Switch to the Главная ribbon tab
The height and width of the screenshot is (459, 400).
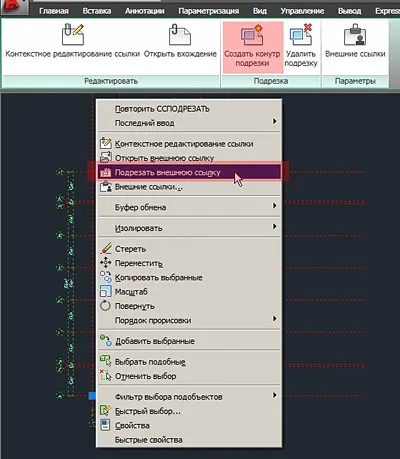tap(54, 11)
